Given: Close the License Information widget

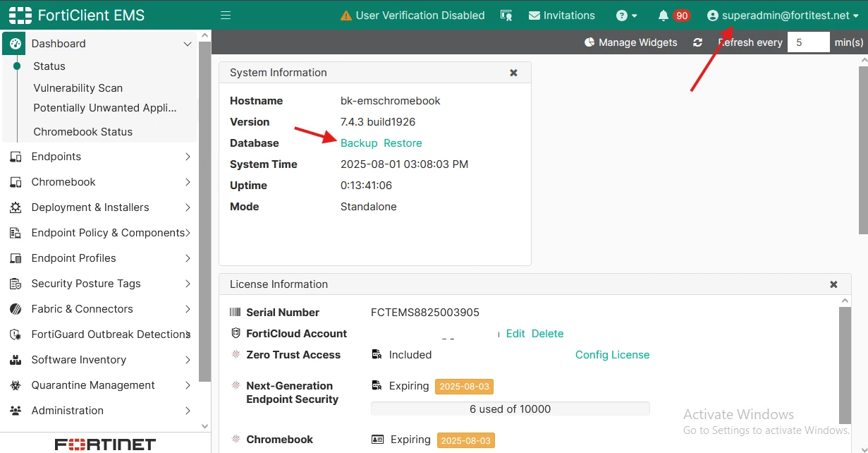Looking at the screenshot, I should click(833, 284).
